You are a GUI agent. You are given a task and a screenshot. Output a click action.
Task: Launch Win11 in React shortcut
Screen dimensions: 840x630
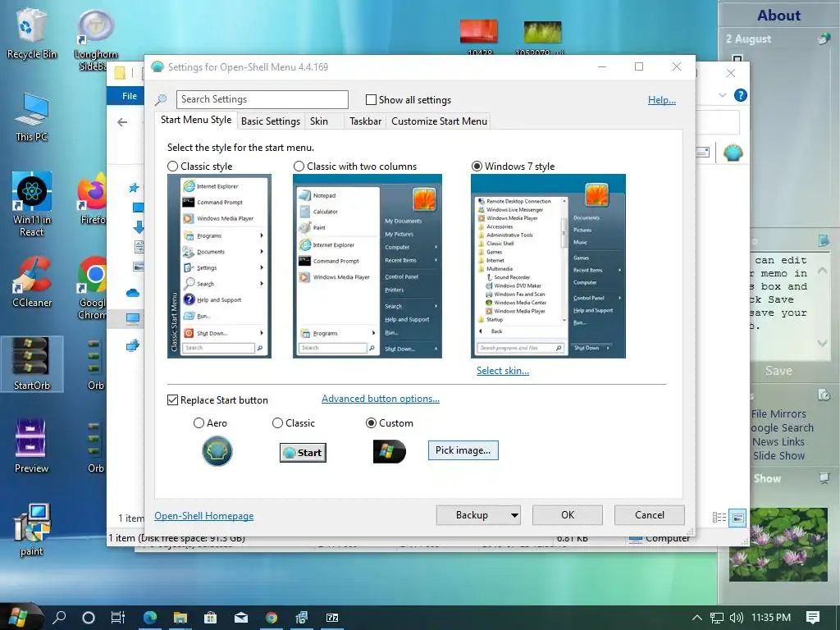pyautogui.click(x=32, y=203)
